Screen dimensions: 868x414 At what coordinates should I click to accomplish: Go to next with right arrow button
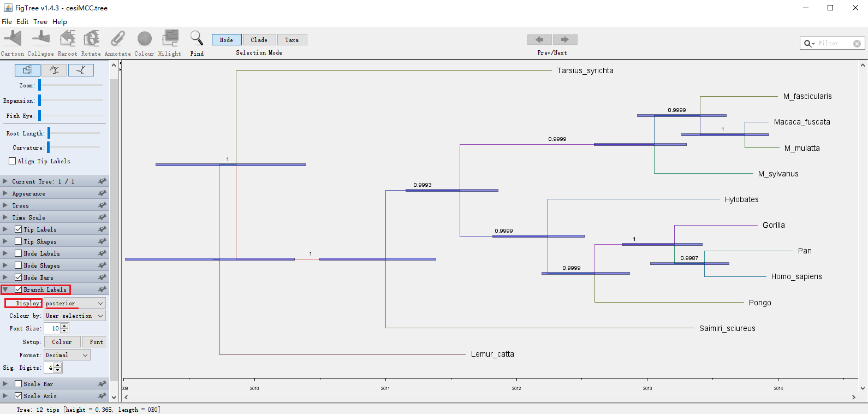pos(565,39)
